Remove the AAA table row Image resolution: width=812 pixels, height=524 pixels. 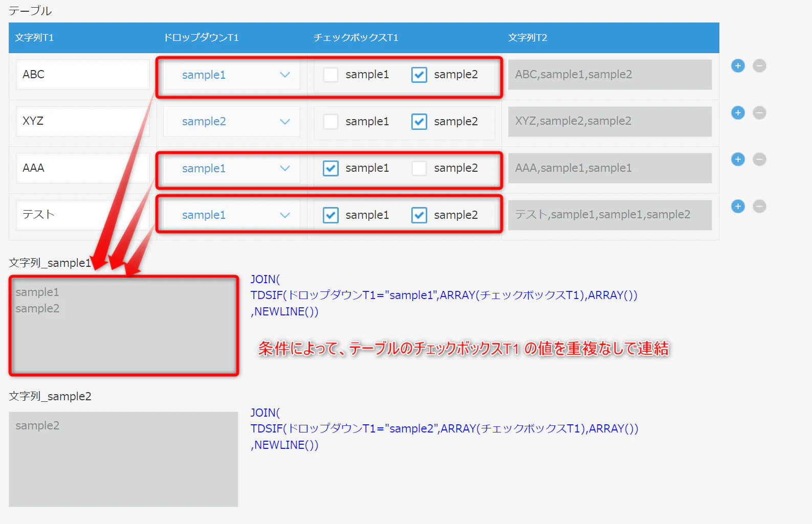pyautogui.click(x=759, y=160)
